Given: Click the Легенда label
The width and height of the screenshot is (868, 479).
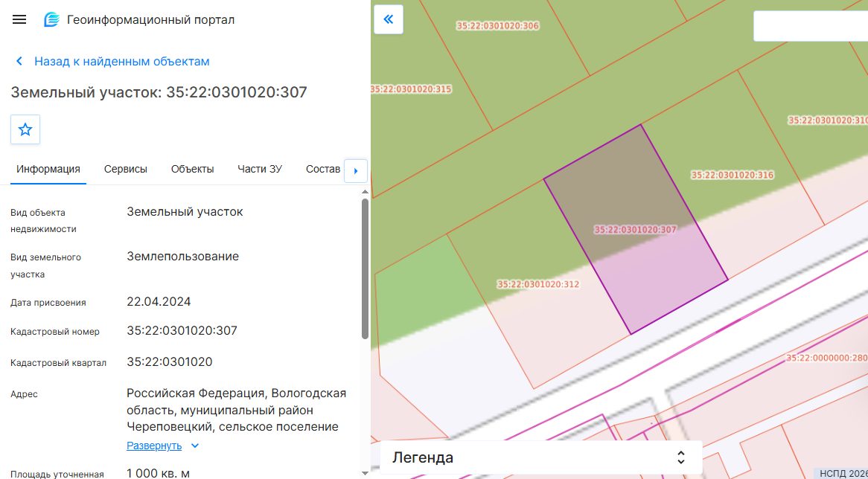Looking at the screenshot, I should pyautogui.click(x=423, y=457).
